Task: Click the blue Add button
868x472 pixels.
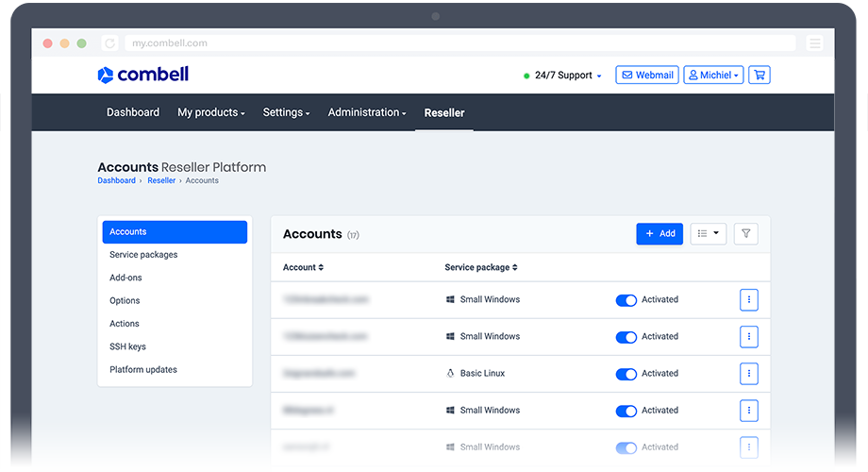Action: pyautogui.click(x=659, y=234)
